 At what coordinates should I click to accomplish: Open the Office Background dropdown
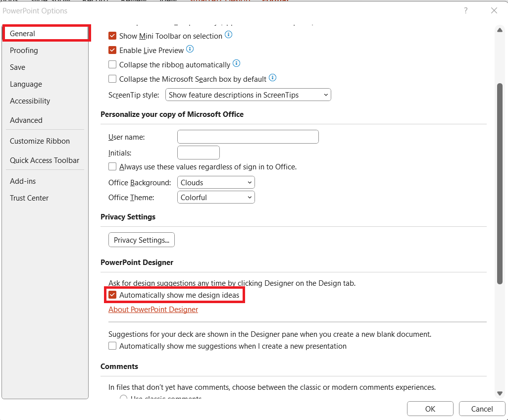coord(216,182)
